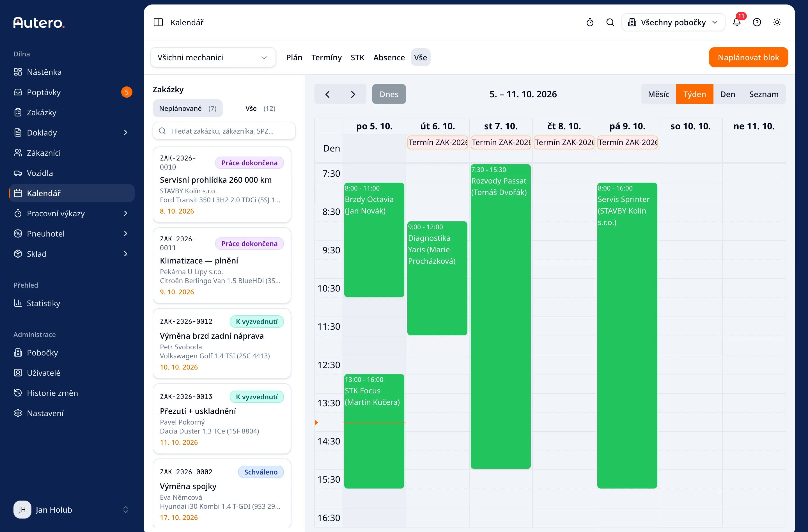Switch calendar to Den view
Viewport: 808px width, 532px height.
coord(727,94)
